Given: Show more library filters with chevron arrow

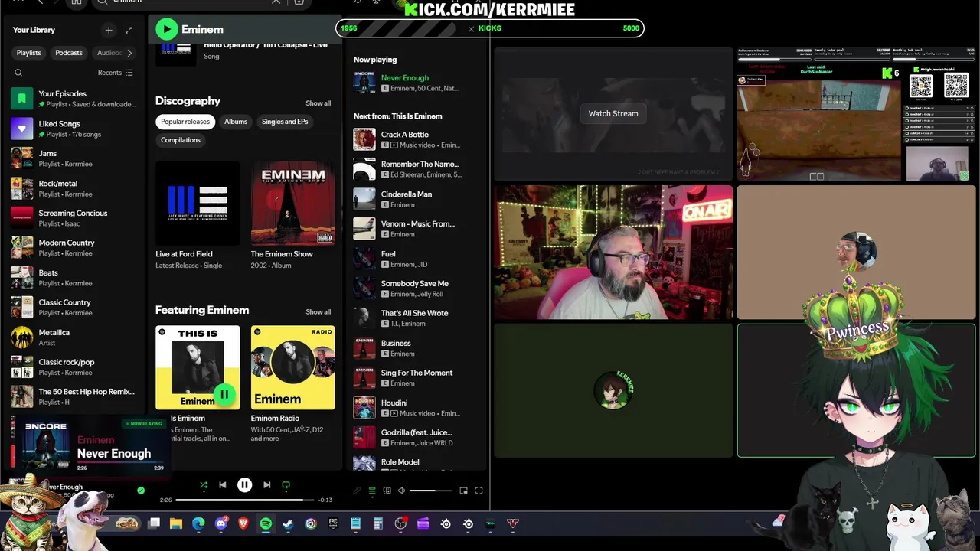Looking at the screenshot, I should pos(129,53).
